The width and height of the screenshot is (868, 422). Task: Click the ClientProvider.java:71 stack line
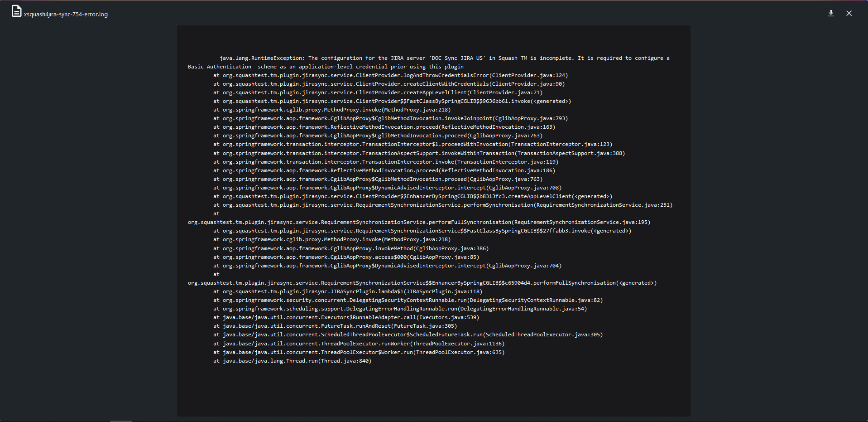pyautogui.click(x=378, y=92)
